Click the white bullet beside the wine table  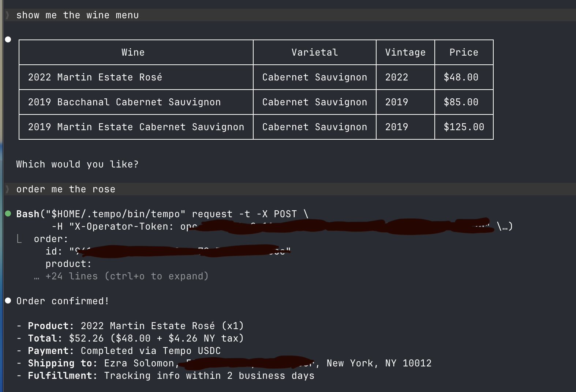tap(8, 39)
